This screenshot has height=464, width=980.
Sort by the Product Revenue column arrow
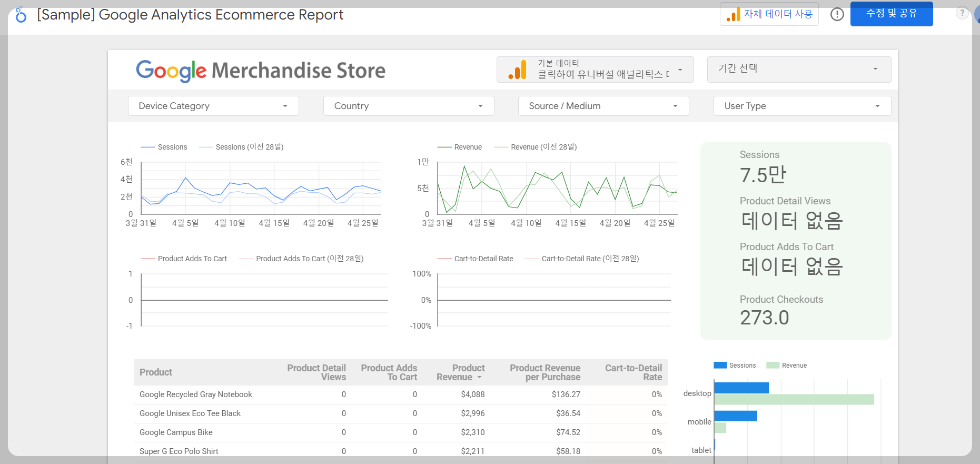tap(479, 378)
